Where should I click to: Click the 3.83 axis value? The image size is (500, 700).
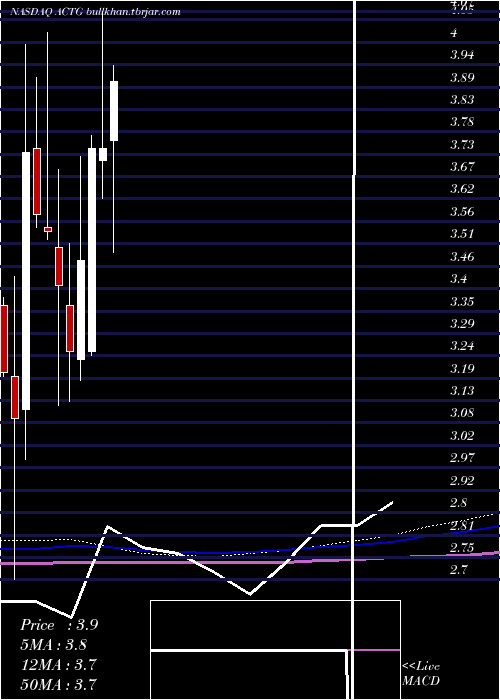pyautogui.click(x=462, y=100)
